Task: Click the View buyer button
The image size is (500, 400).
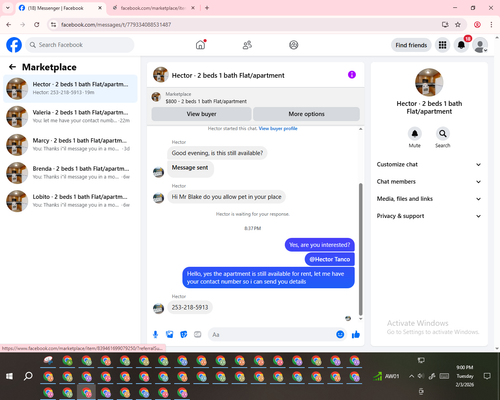Action: [201, 114]
